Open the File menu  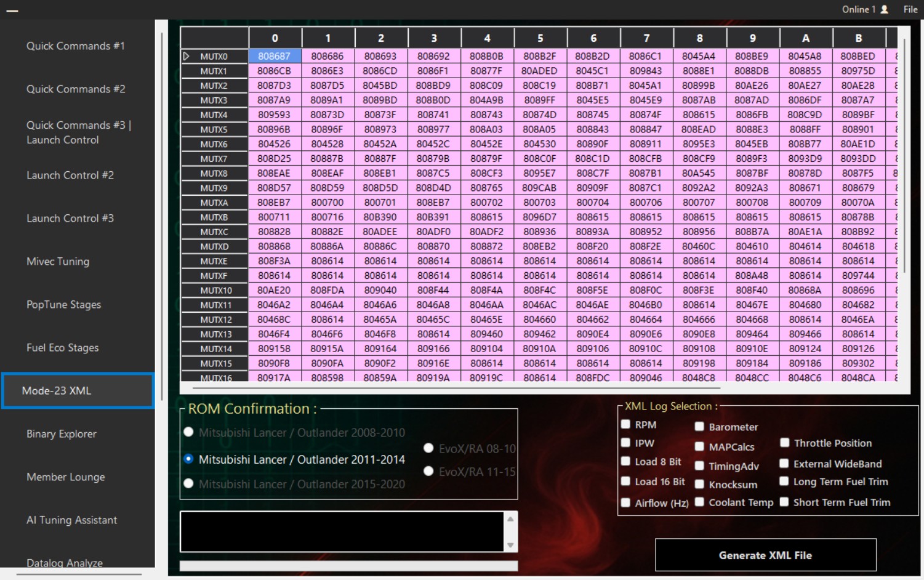point(910,9)
